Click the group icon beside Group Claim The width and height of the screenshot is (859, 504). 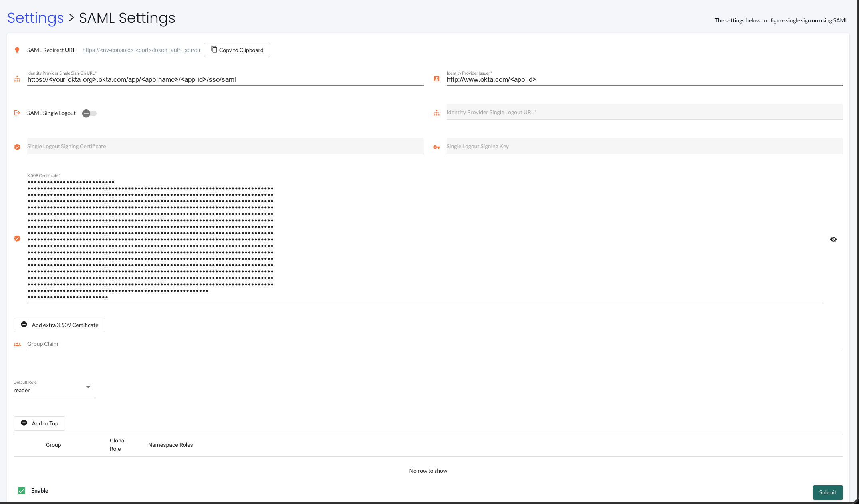17,344
